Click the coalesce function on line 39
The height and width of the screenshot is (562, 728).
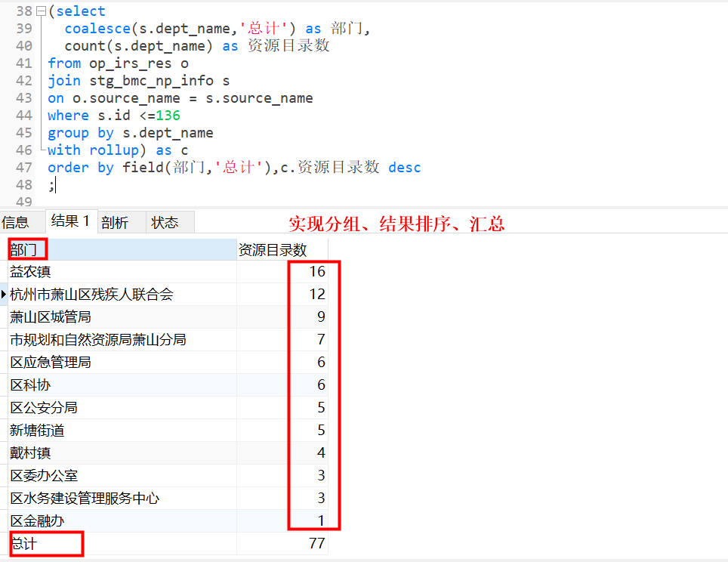point(97,29)
